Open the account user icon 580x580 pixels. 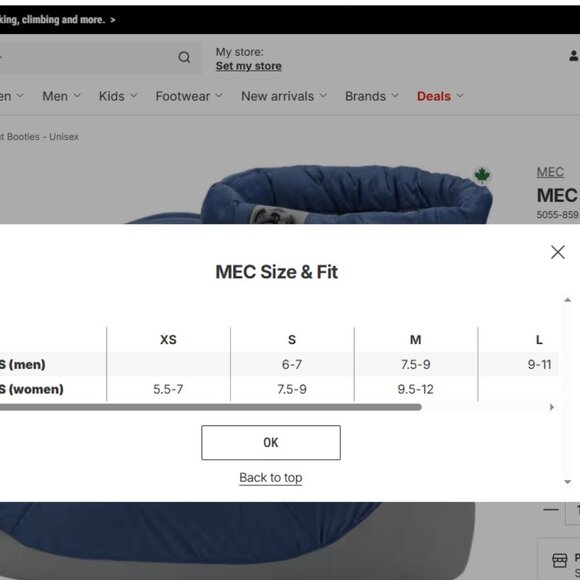[574, 56]
